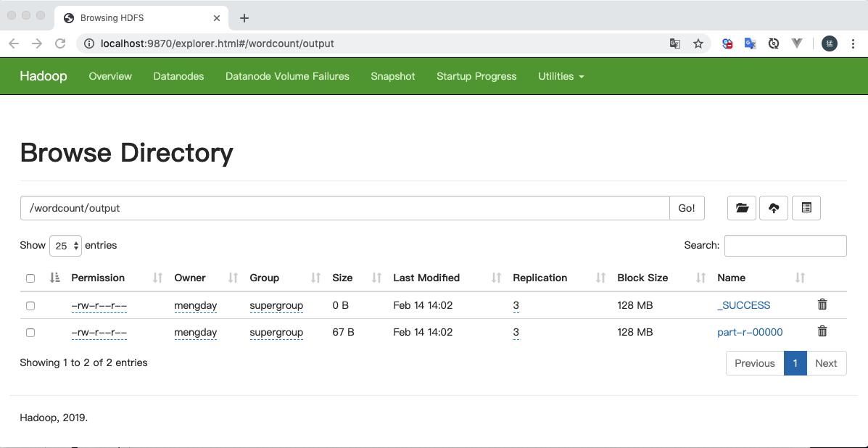Click the AdBlock extension icon
This screenshot has height=448, width=868.
pos(727,43)
